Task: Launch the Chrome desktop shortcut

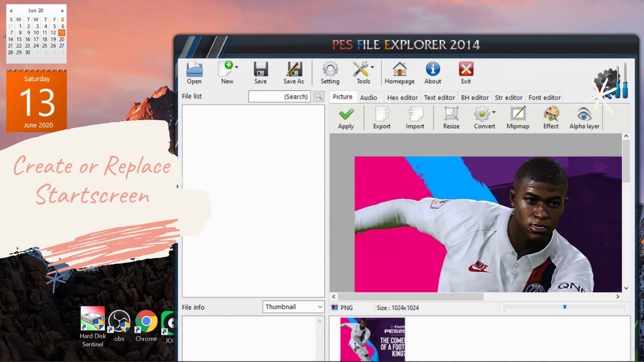Action: pos(146,326)
